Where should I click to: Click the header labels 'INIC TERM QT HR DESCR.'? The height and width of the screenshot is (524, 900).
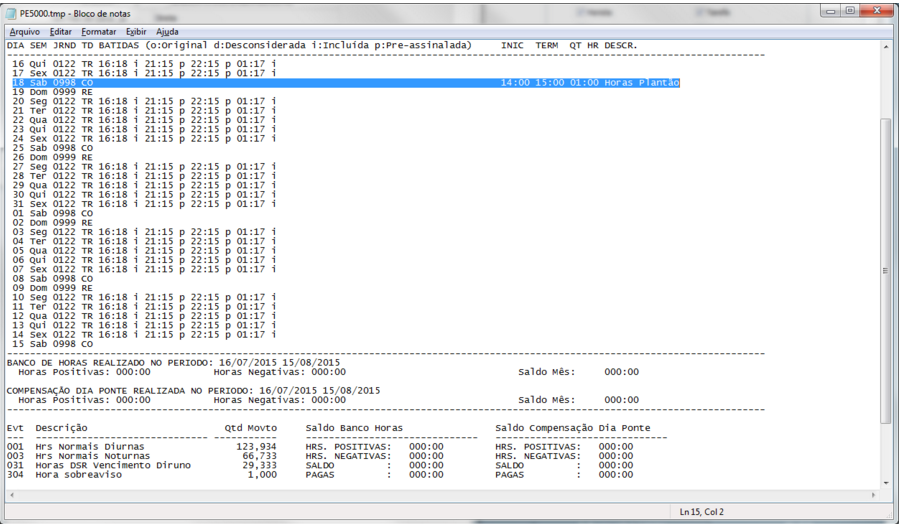(x=569, y=45)
